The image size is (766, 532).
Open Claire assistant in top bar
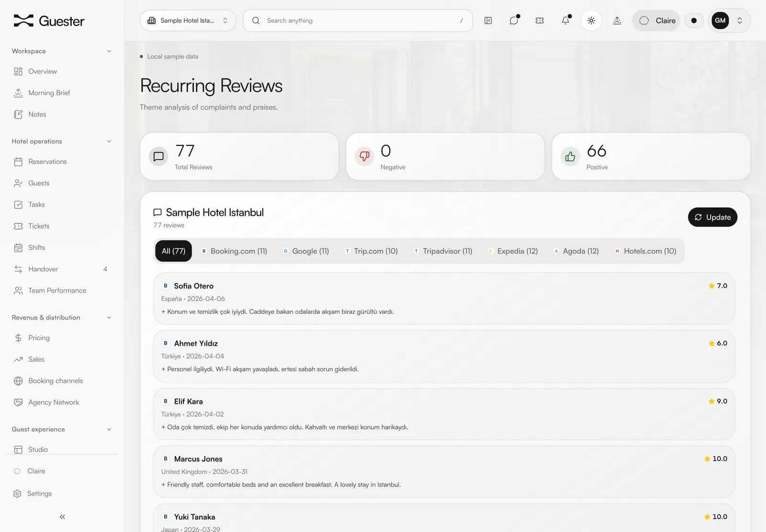point(656,21)
